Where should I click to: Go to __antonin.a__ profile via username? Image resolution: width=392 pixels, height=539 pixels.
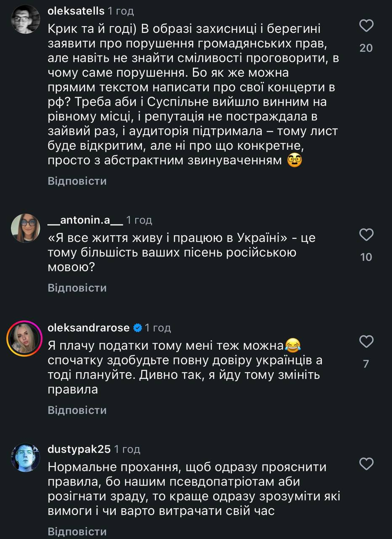click(85, 220)
